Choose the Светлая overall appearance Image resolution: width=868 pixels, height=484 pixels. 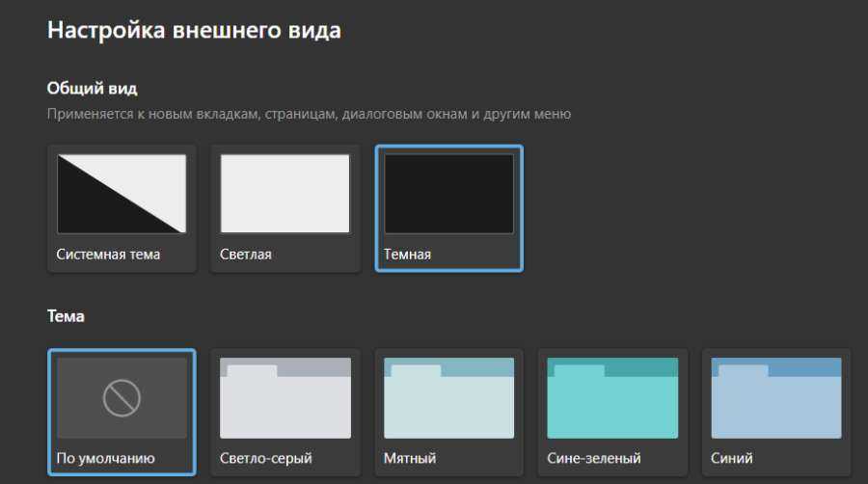tap(285, 208)
